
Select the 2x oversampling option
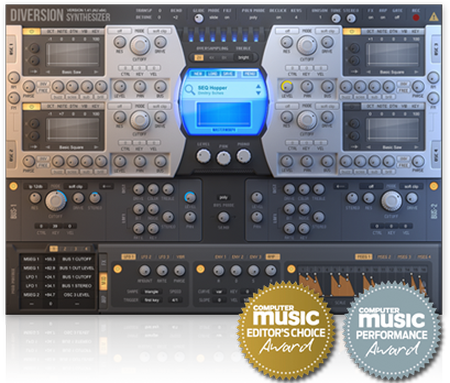(x=199, y=58)
